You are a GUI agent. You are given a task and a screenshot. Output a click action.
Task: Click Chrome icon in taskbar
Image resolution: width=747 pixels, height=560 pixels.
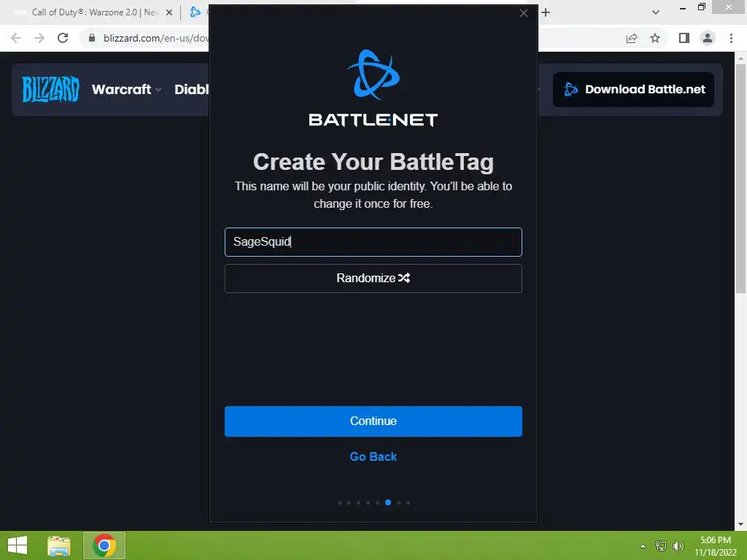104,545
